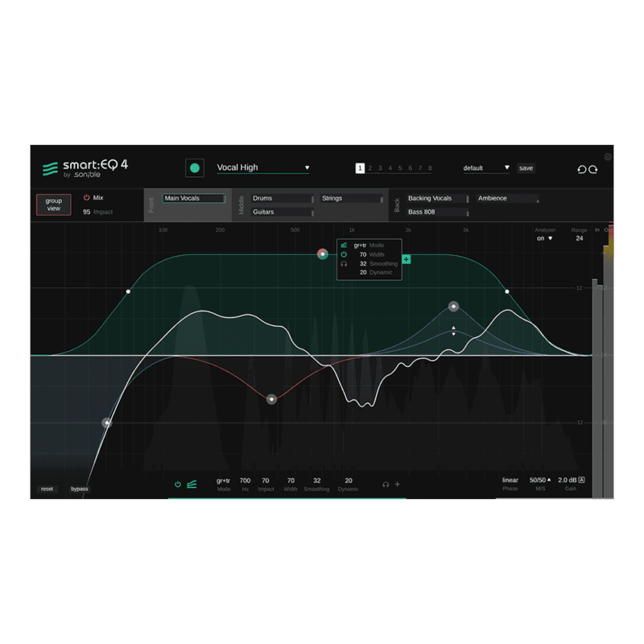Open the settings gear icon
Viewport: 644px width, 644px height.
(x=608, y=156)
